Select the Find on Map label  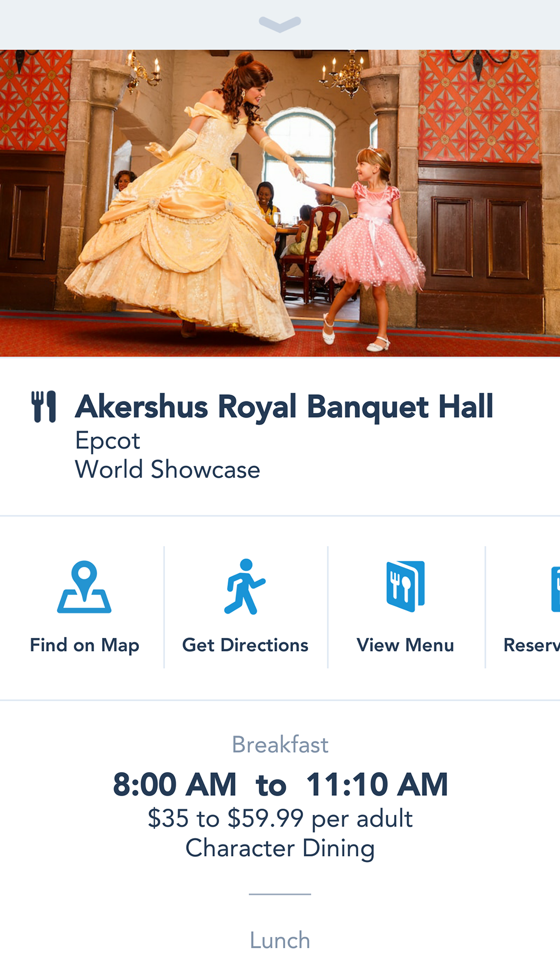pyautogui.click(x=85, y=645)
